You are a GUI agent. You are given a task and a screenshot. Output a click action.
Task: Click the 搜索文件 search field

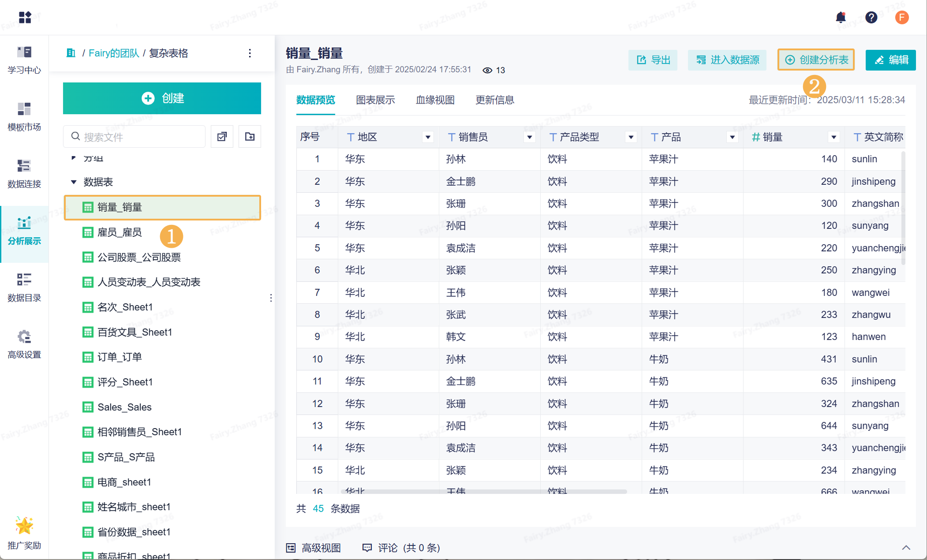[x=135, y=137]
